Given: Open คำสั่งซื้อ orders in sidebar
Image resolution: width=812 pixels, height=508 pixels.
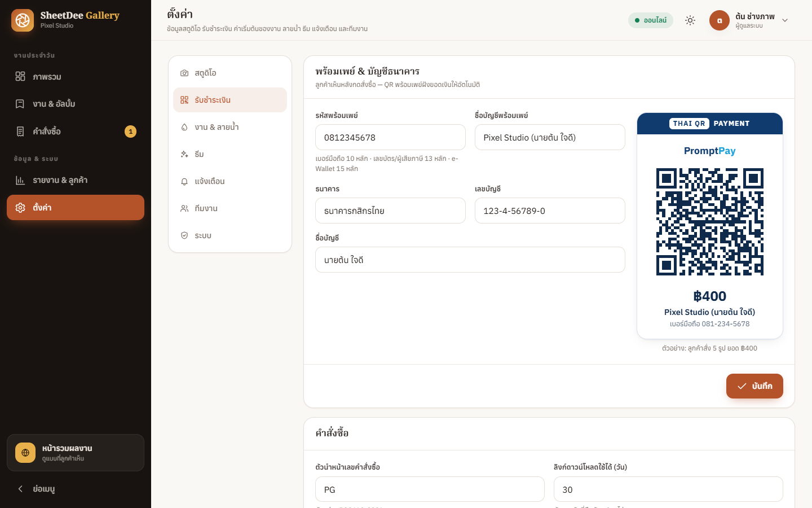Looking at the screenshot, I should [76, 132].
